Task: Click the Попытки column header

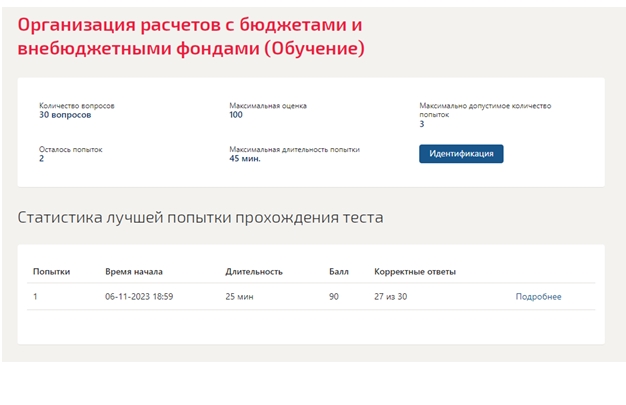Action: pos(52,272)
